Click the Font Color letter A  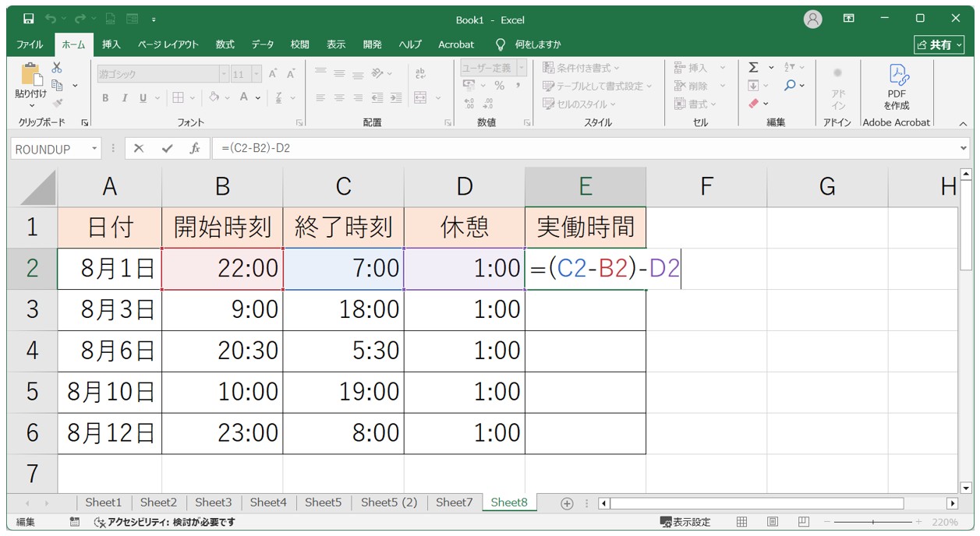244,97
